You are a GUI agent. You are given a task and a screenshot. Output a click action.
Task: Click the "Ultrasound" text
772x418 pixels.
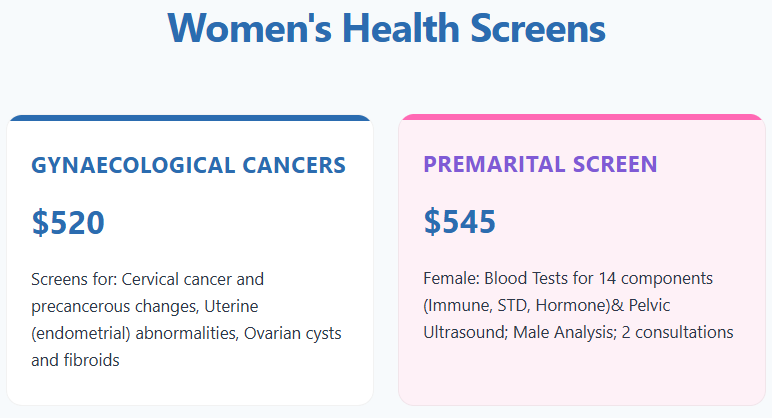point(465,332)
